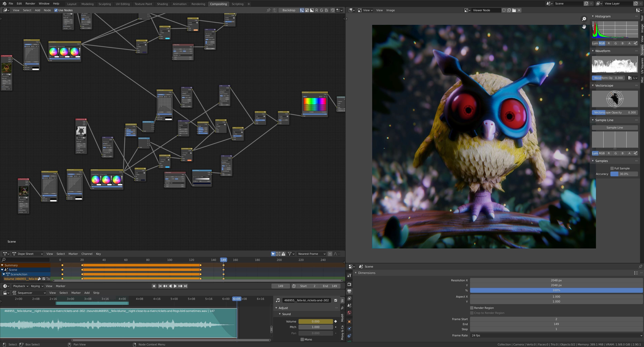This screenshot has width=644, height=347.
Task: Click the zoom magnifier icon in image viewer
Action: coord(584,19)
